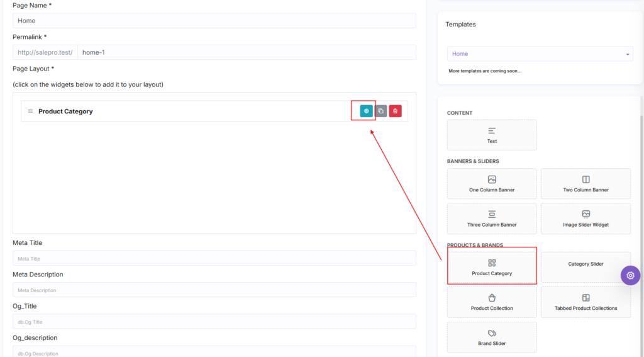Add Two Column Banner widget
Viewport: 644px width, 357px height.
[x=586, y=183]
